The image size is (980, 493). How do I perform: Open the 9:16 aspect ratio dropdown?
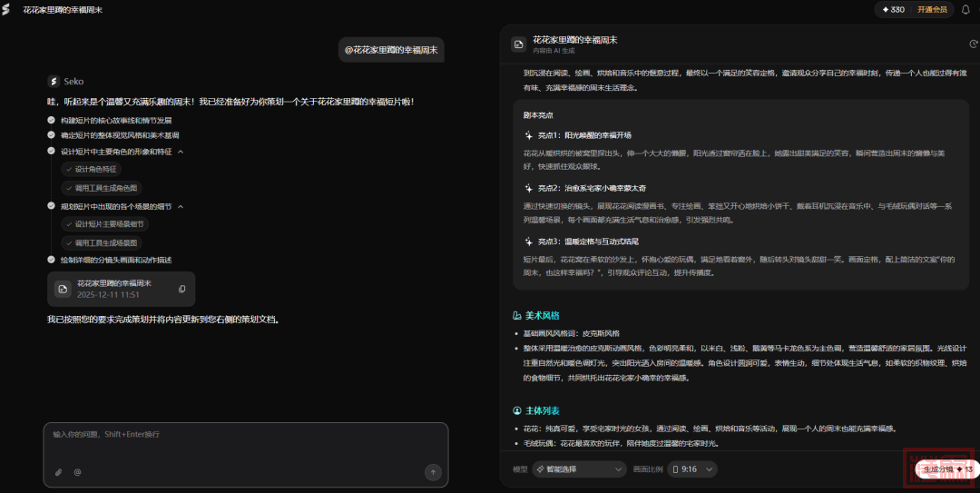coord(692,469)
